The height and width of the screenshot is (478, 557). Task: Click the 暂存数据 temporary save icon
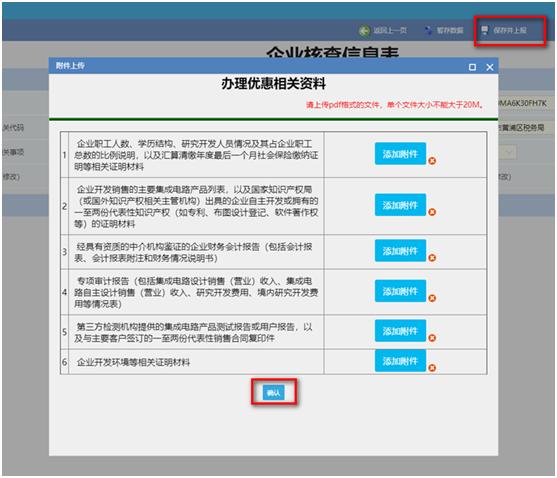coord(429,31)
